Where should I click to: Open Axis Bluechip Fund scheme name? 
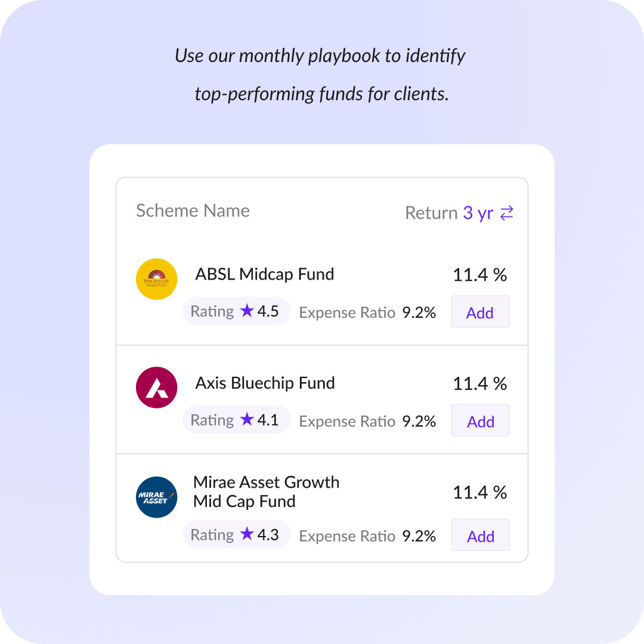point(265,383)
